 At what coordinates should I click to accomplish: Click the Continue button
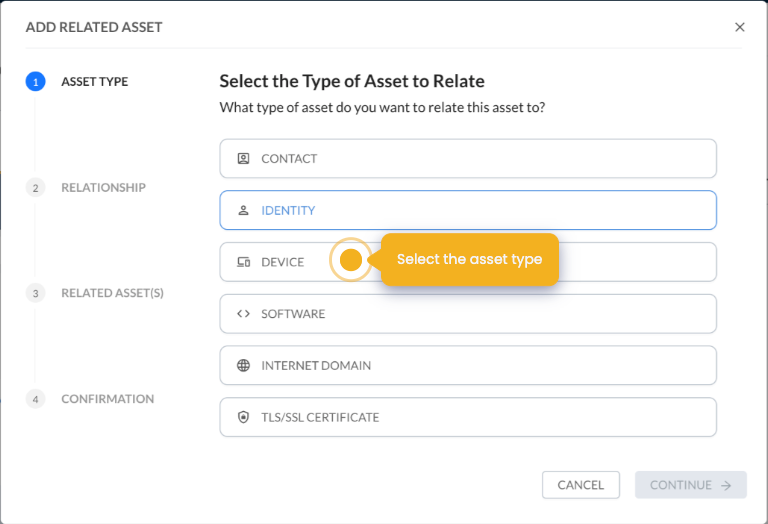pyautogui.click(x=690, y=485)
